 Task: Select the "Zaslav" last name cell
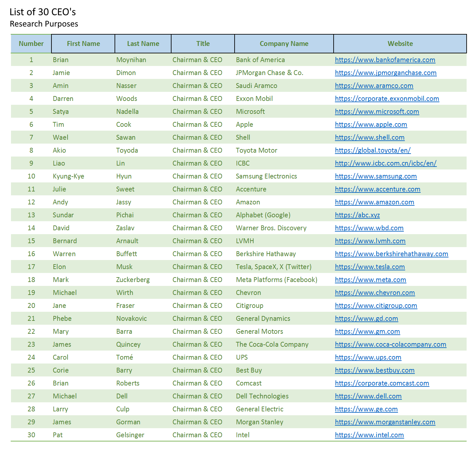click(125, 228)
